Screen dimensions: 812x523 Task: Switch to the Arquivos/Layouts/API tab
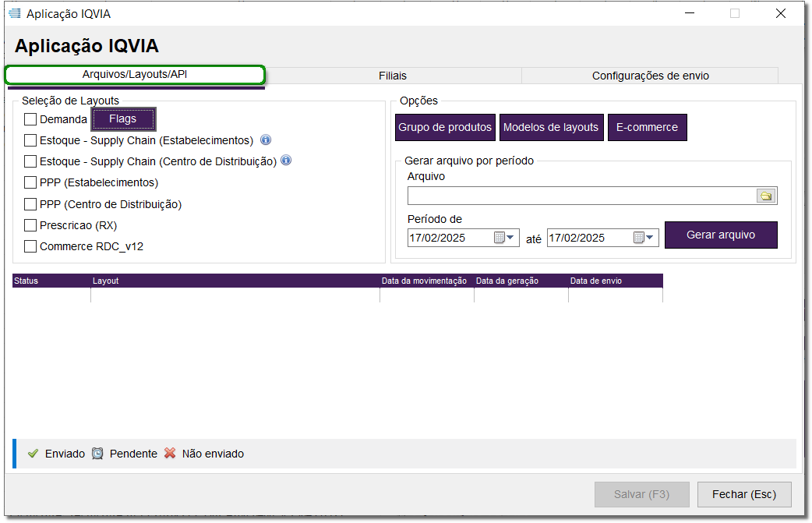click(x=135, y=75)
